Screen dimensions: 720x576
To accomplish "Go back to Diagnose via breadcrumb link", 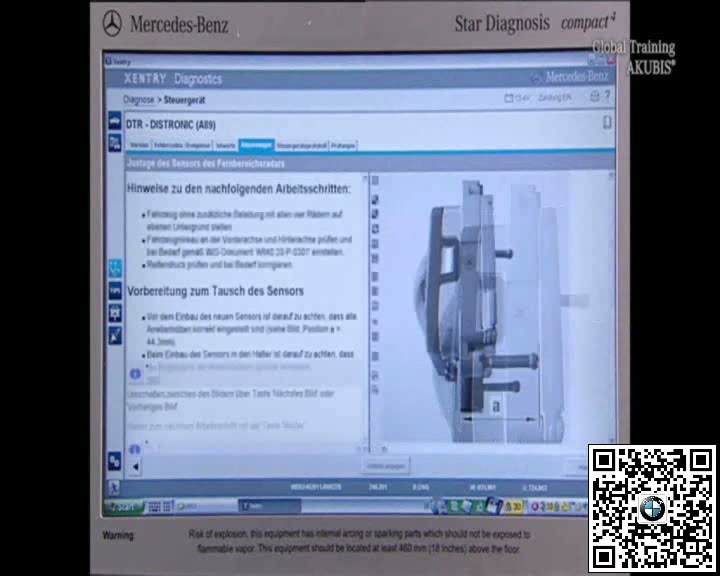I will 139,100.
